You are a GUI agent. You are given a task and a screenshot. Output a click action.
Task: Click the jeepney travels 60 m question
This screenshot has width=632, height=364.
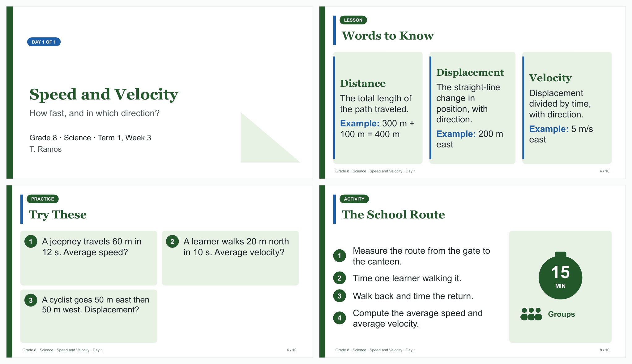92,247
